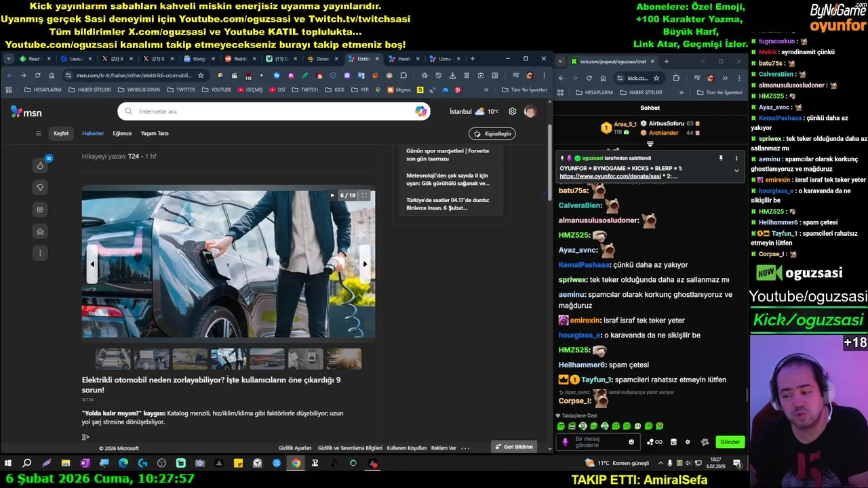Screen dimensions: 868x488
Task: Open Kullanım Koşulları footer link
Action: [x=407, y=448]
